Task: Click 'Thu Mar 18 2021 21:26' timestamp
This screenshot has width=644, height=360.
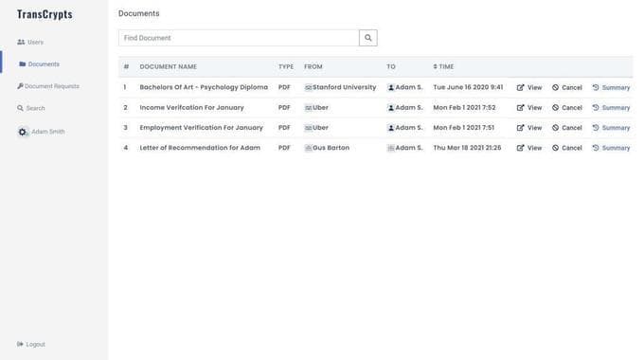Action: (x=467, y=148)
